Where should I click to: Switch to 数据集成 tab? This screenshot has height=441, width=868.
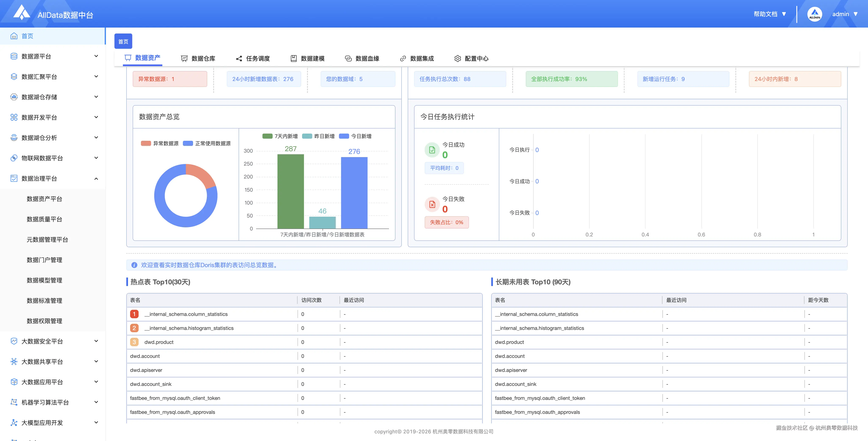pos(417,59)
